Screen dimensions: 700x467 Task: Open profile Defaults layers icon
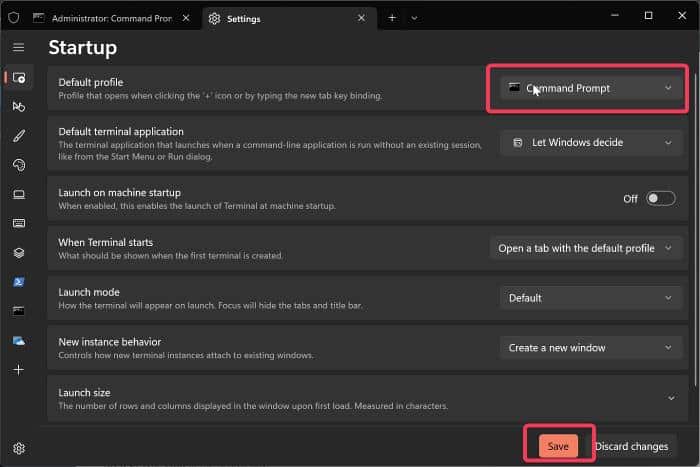point(19,253)
